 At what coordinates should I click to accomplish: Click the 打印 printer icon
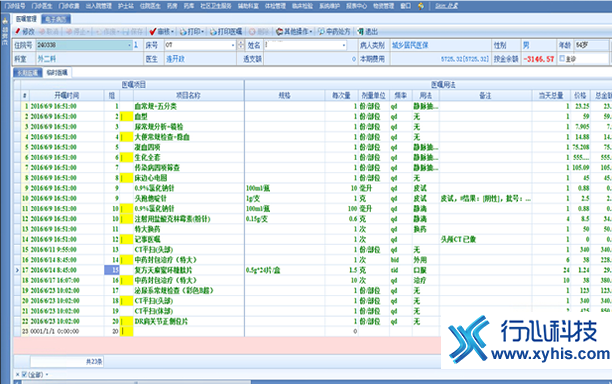click(183, 32)
